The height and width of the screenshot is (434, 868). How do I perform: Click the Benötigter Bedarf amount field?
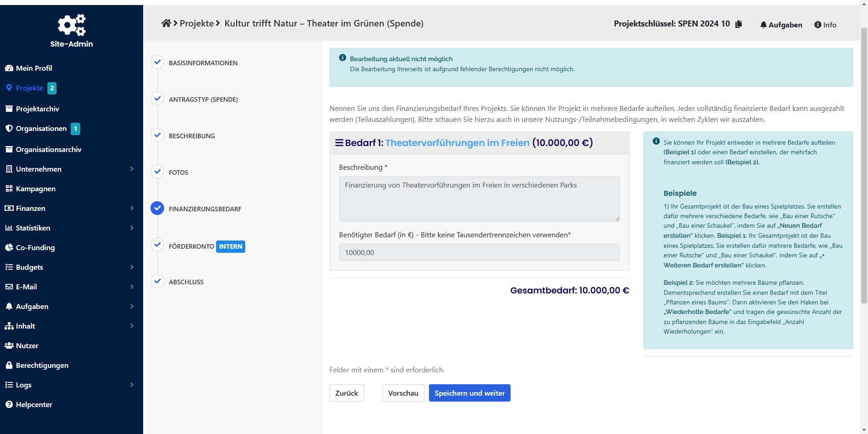tap(479, 252)
